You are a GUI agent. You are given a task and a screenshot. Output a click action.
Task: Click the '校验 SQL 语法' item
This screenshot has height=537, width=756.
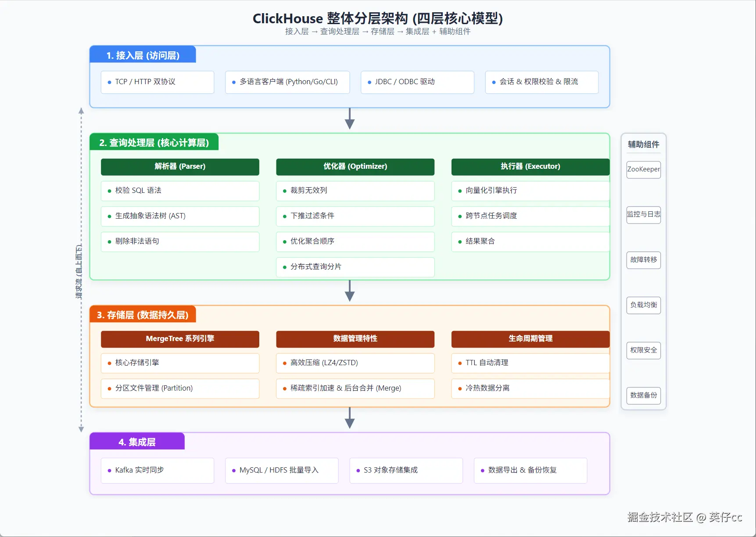coord(180,191)
